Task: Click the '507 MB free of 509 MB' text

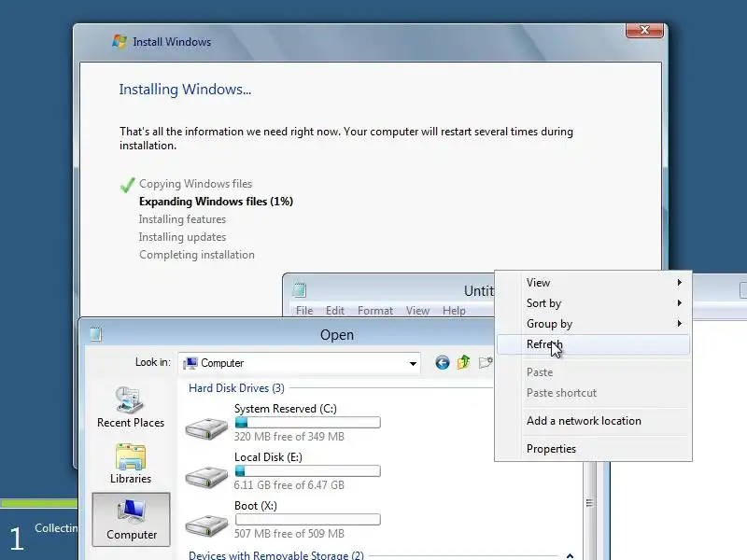Action: click(289, 534)
